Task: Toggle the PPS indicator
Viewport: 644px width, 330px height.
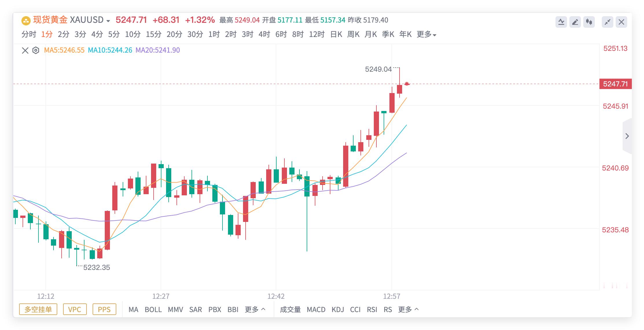Action: coord(104,309)
